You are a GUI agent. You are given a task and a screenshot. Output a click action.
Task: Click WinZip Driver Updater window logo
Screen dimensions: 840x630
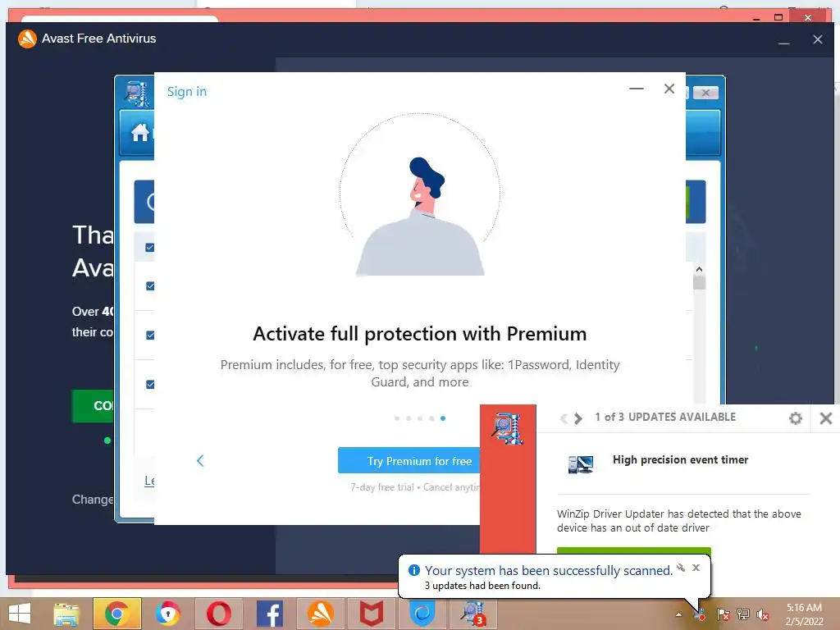(x=136, y=94)
